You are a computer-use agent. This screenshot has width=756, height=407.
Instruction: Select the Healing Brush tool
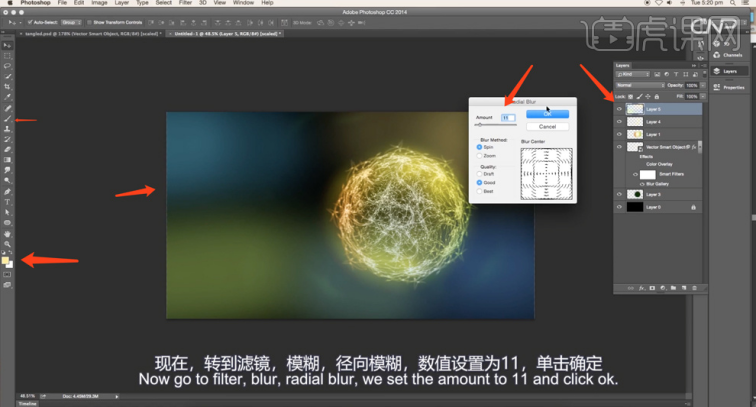click(x=7, y=109)
